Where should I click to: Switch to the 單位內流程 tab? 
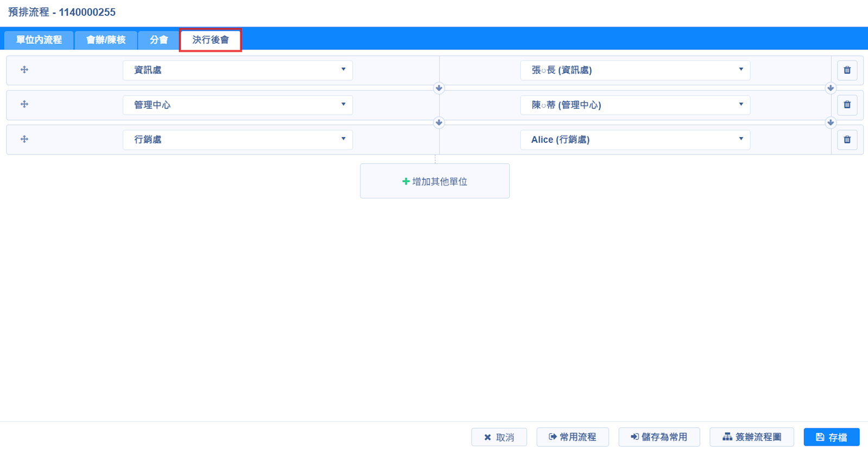pos(39,40)
